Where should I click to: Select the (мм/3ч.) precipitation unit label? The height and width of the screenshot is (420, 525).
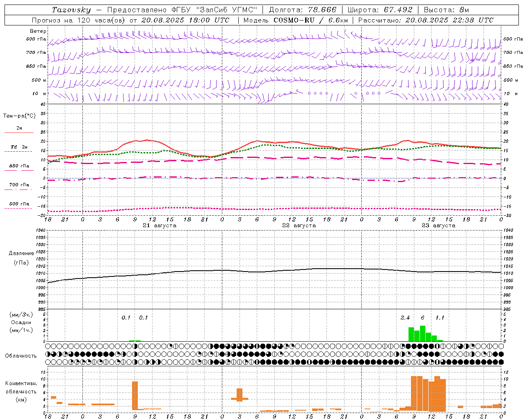[21, 315]
